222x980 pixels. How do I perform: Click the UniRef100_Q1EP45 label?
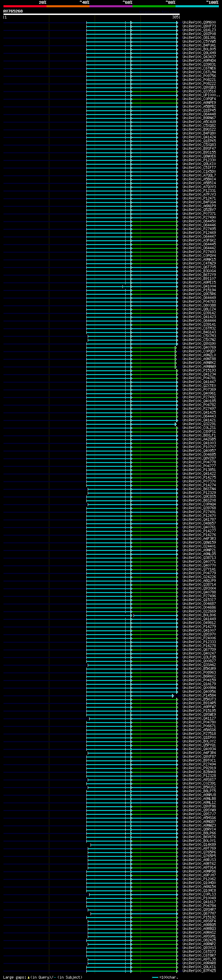(x=199, y=110)
